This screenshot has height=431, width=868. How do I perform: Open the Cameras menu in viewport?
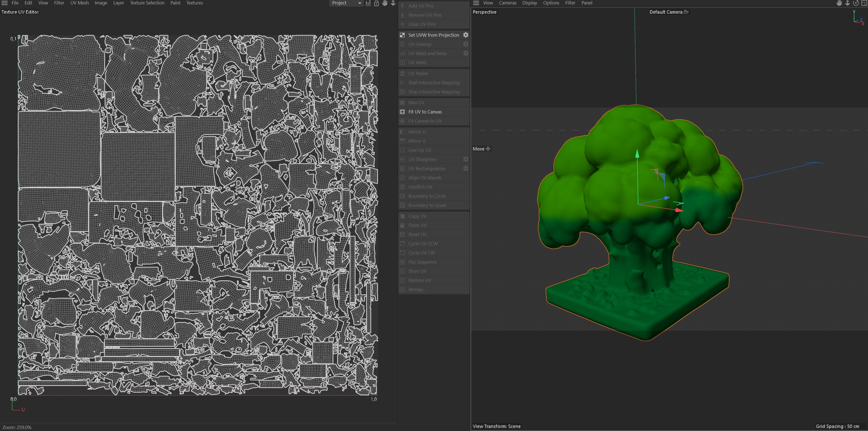pyautogui.click(x=508, y=3)
